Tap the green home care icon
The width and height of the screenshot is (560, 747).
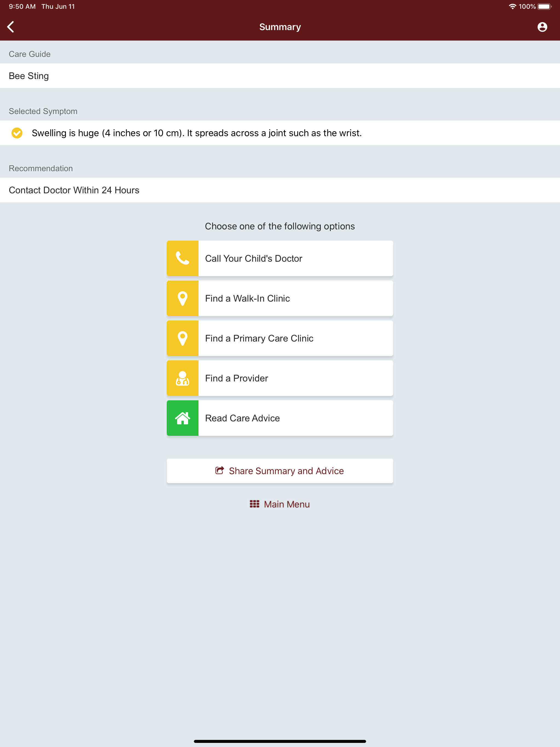[x=182, y=418]
